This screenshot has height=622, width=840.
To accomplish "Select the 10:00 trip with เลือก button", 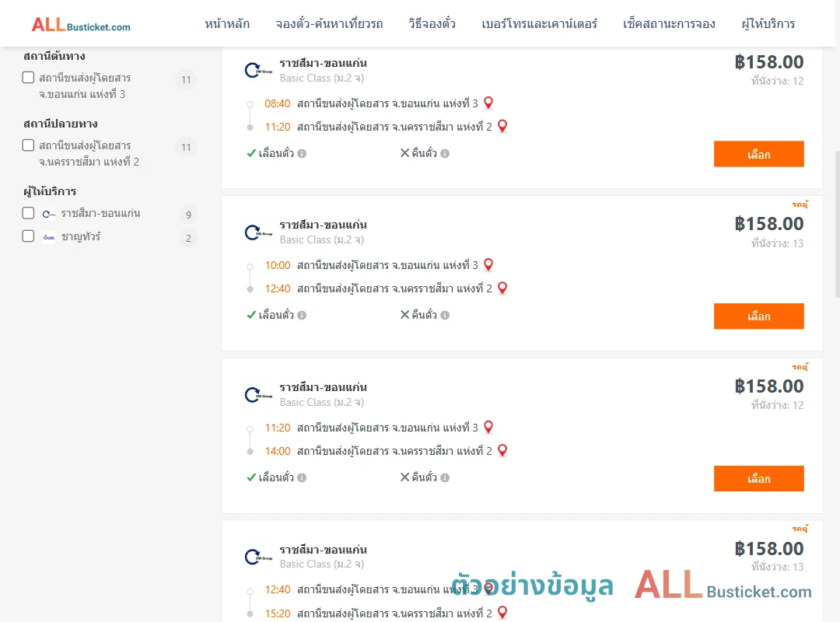I will pos(758,316).
